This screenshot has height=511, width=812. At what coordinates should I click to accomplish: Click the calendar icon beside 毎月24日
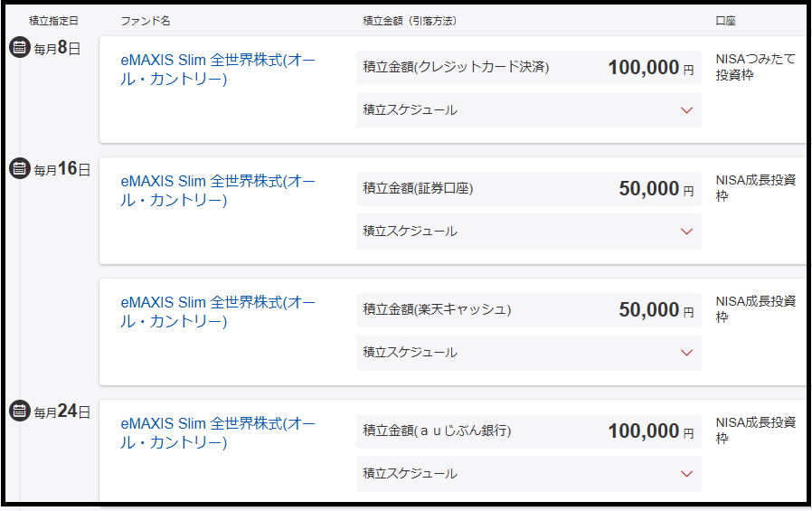(x=20, y=411)
